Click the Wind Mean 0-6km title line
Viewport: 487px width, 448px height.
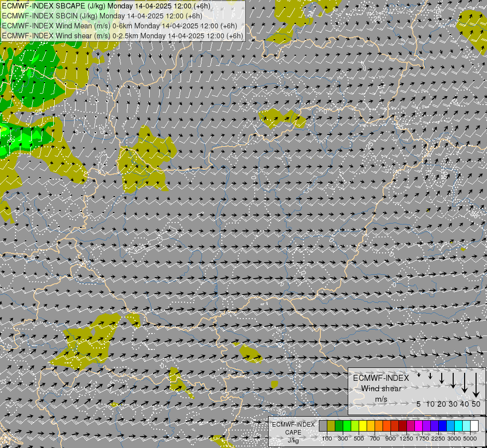point(119,26)
